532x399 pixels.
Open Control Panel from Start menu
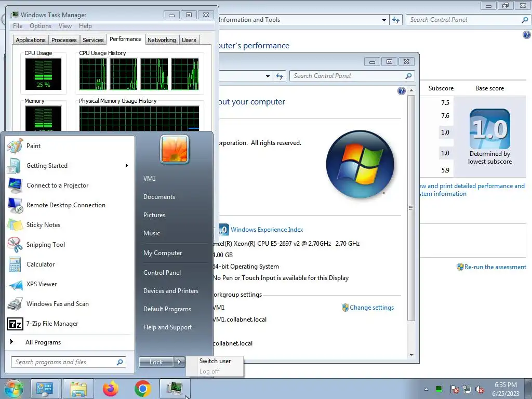point(162,273)
